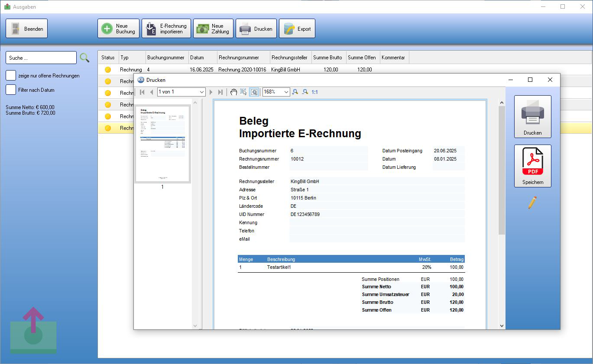Click Drucken in the main toolbar

coord(256,29)
